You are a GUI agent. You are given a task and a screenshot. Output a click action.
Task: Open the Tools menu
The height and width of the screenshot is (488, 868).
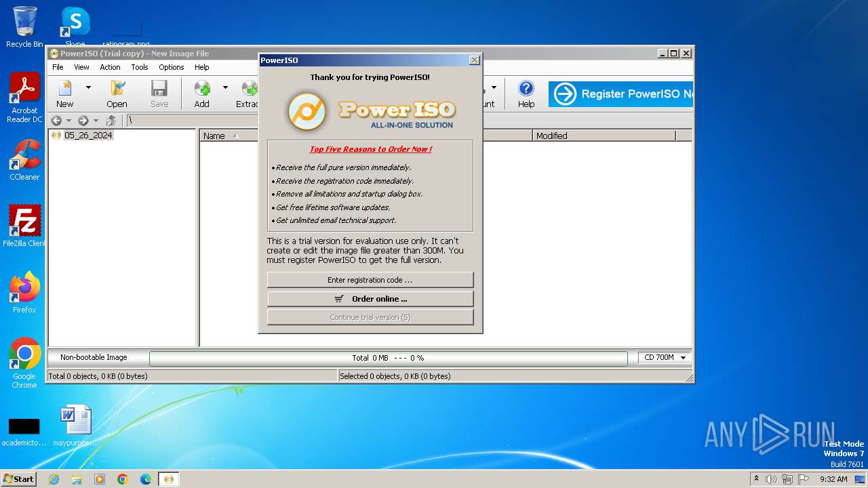140,67
